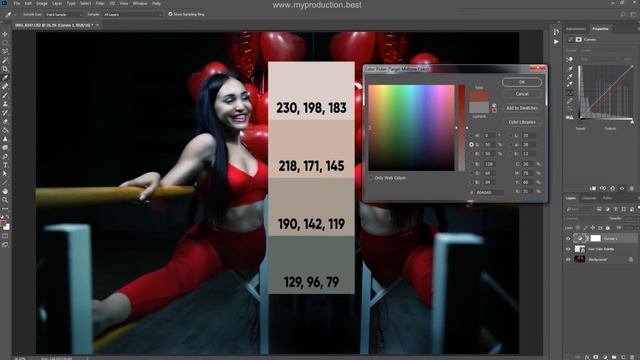Open Color Libraries button

point(522,122)
